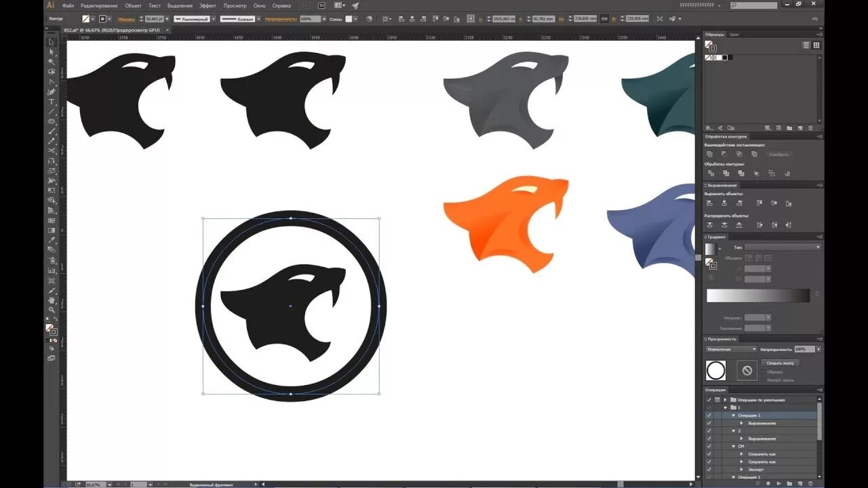Screen dimensions: 868x488
Task: Collapse the Операция 1 action
Action: (733, 415)
